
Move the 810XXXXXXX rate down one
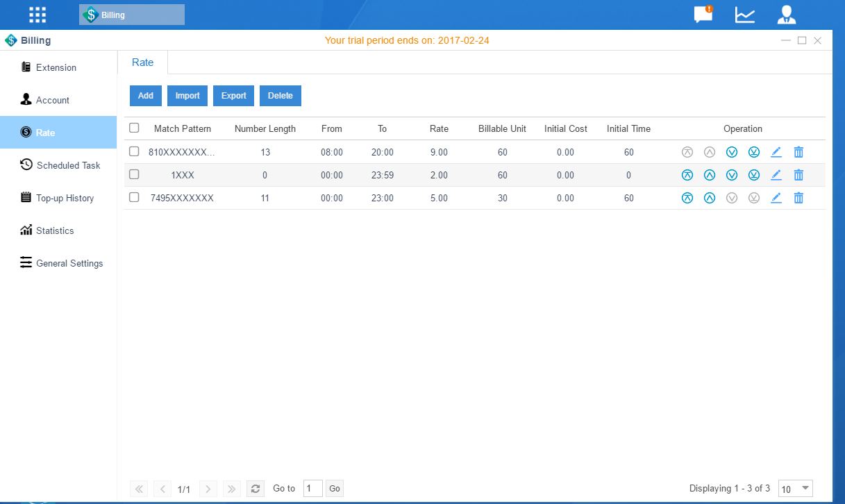(731, 152)
